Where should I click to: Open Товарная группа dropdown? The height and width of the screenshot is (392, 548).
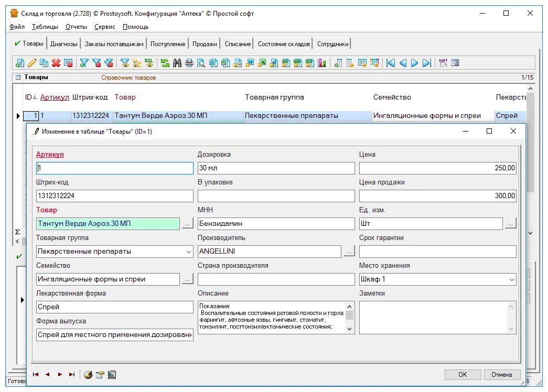189,252
